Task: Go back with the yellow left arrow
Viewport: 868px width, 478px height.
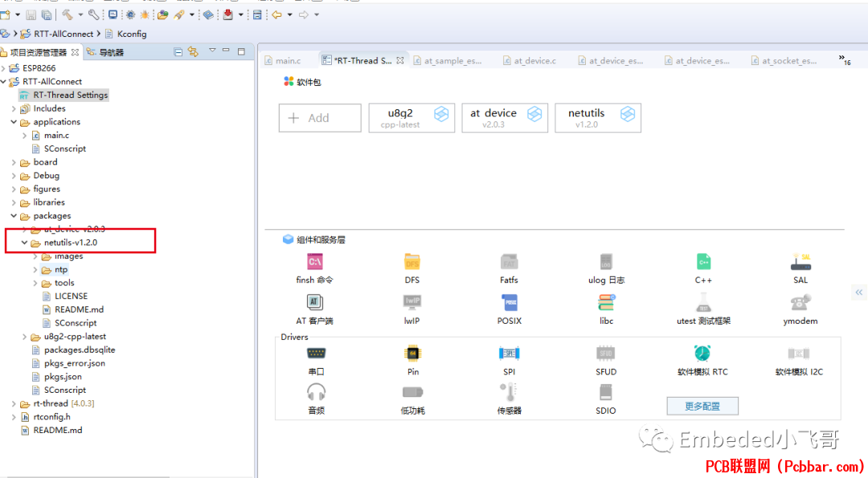Action: pyautogui.click(x=276, y=15)
